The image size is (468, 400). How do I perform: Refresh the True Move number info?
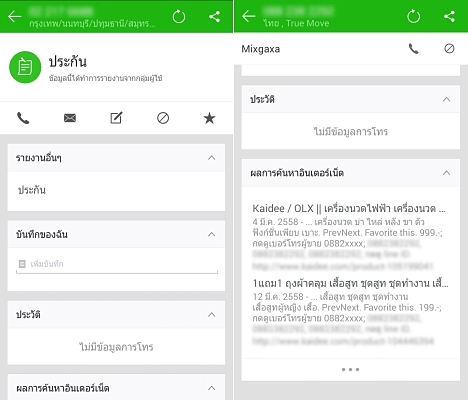[x=414, y=16]
